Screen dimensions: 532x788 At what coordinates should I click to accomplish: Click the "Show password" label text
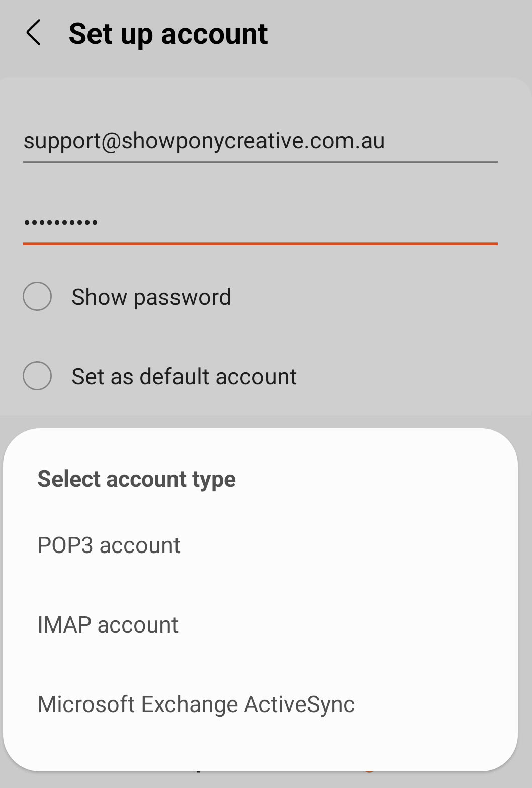pos(151,297)
